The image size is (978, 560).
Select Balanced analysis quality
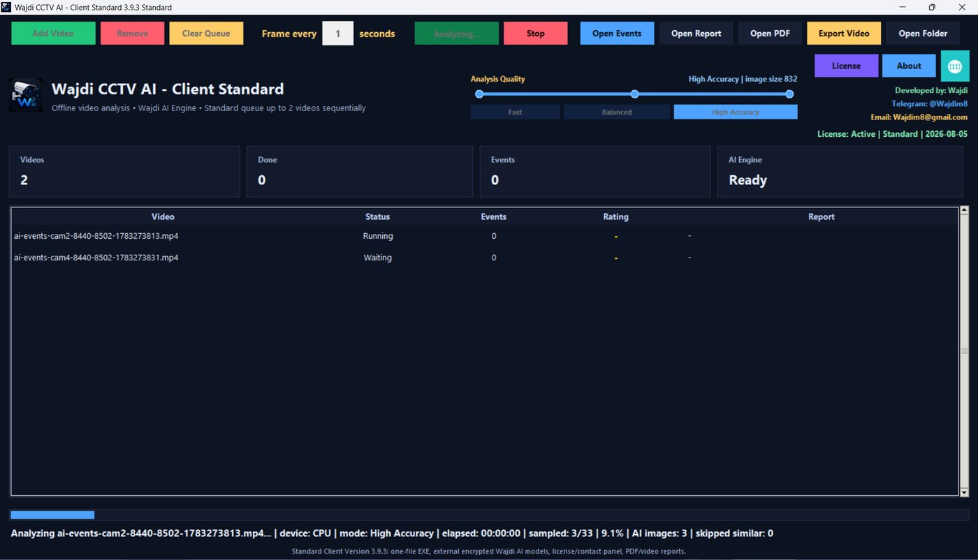pos(617,112)
